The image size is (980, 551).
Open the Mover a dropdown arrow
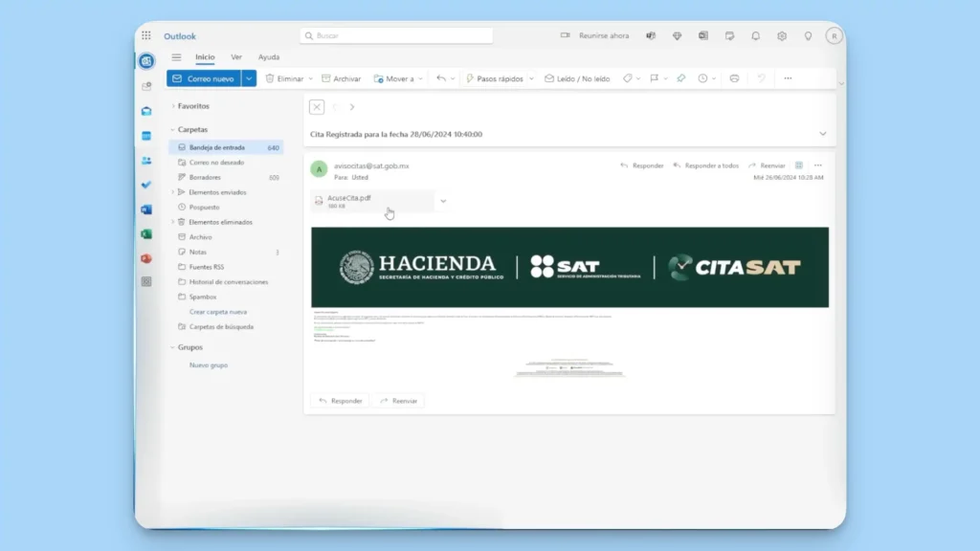click(x=421, y=78)
